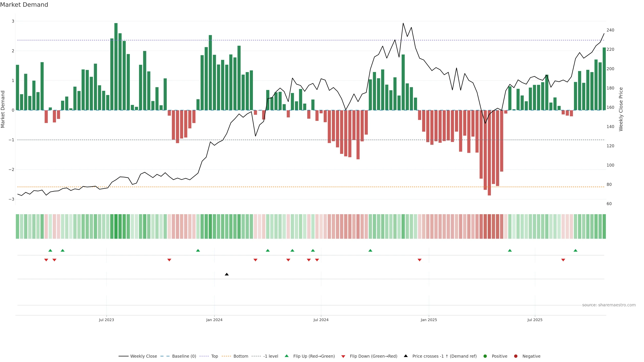Click the black Price crosses -1 legend triangle
Image resolution: width=644 pixels, height=362 pixels.
(x=406, y=356)
